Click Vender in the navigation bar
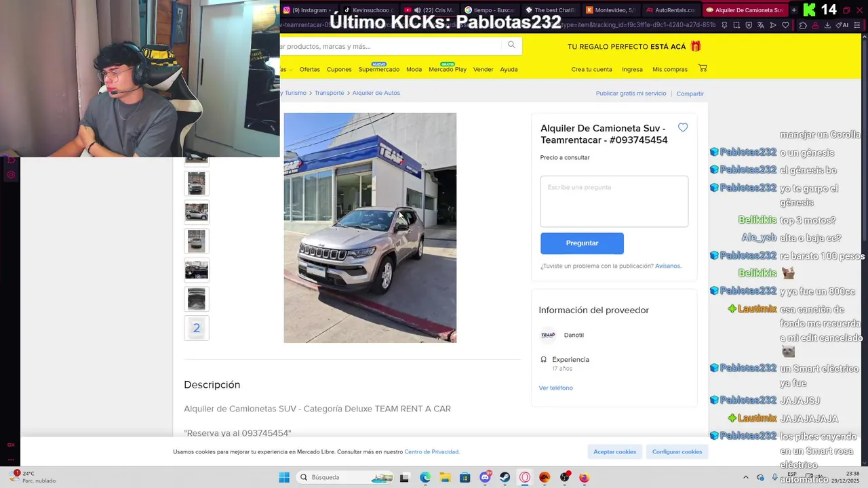The image size is (868, 488). pos(484,69)
